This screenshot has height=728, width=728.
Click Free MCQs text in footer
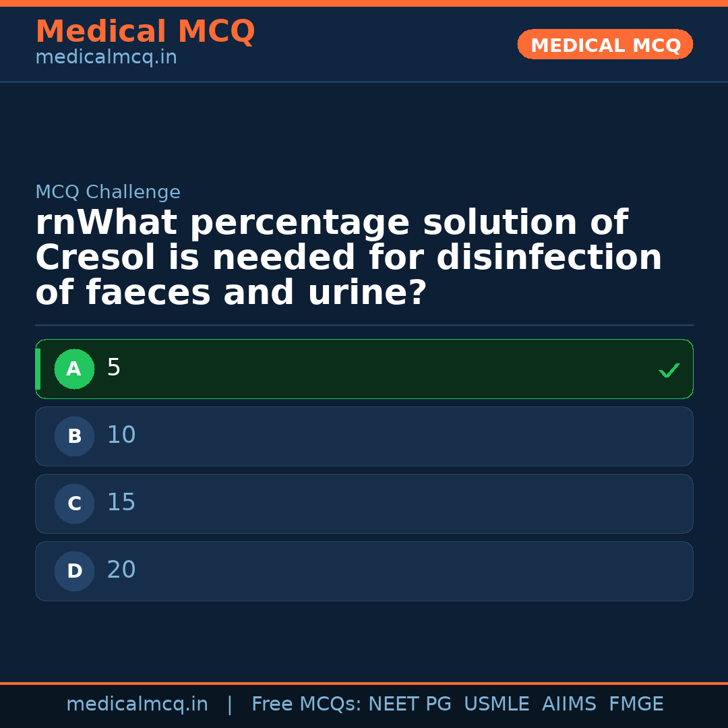[x=307, y=704]
